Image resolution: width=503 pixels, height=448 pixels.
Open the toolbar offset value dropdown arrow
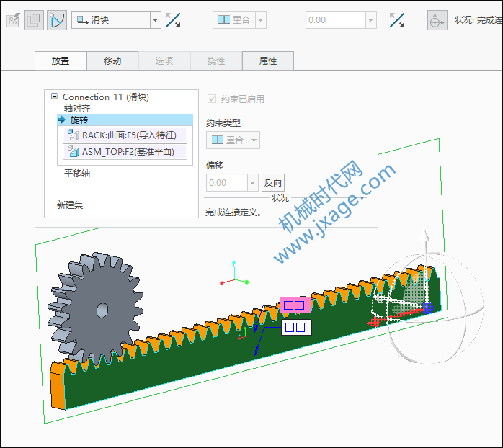pyautogui.click(x=371, y=20)
